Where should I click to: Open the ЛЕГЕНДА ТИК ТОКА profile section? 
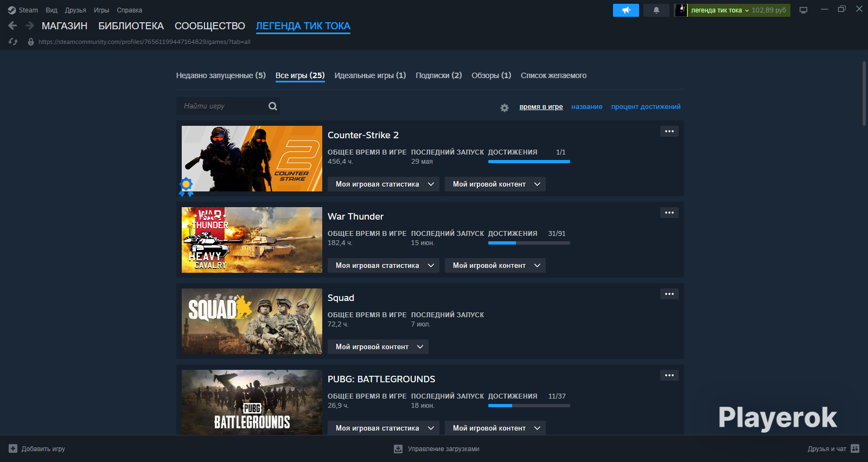pos(303,26)
